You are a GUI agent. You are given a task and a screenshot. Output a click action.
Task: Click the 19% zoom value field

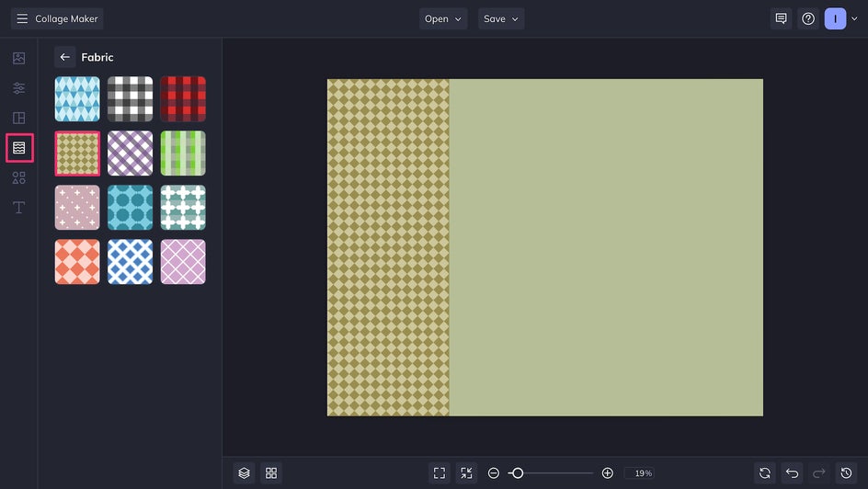coord(639,473)
